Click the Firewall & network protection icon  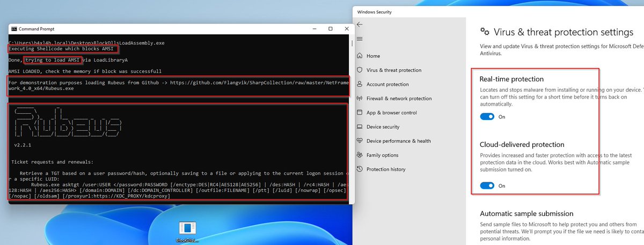coord(360,99)
